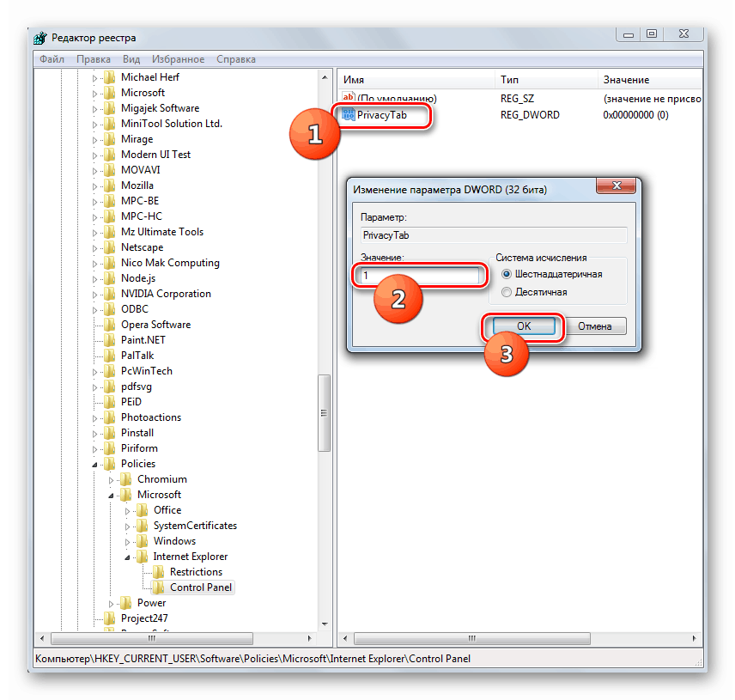The image size is (735, 700).
Task: Select the Mirage tree item
Action: click(x=137, y=139)
